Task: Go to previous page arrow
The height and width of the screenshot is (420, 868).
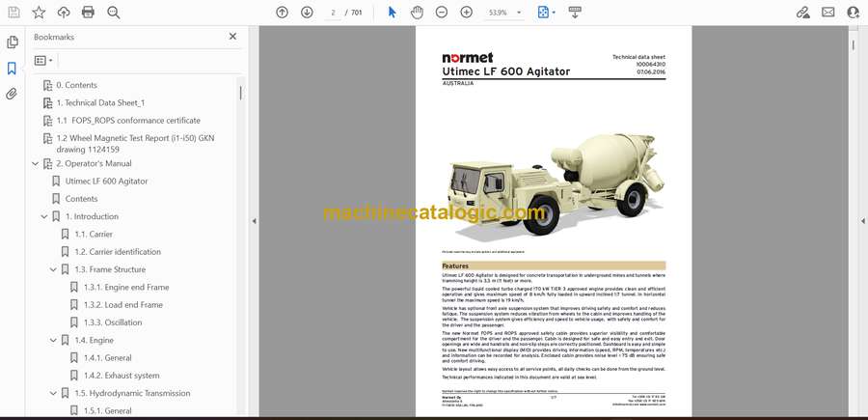Action: point(282,13)
